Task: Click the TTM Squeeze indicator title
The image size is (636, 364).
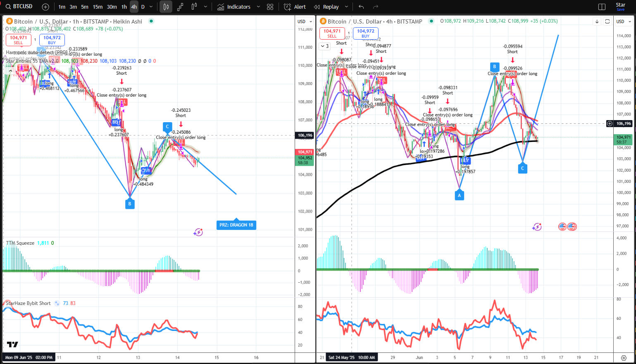Action: (x=20, y=243)
